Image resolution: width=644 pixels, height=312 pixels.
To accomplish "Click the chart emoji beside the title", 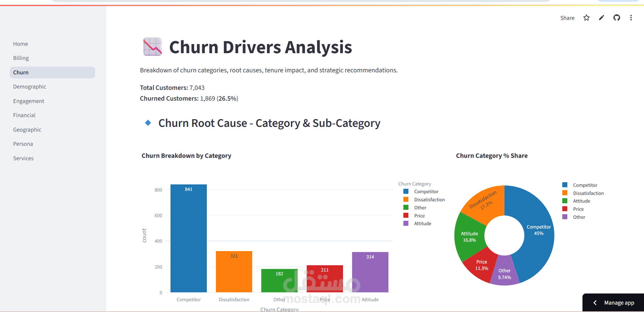I will pos(152,47).
